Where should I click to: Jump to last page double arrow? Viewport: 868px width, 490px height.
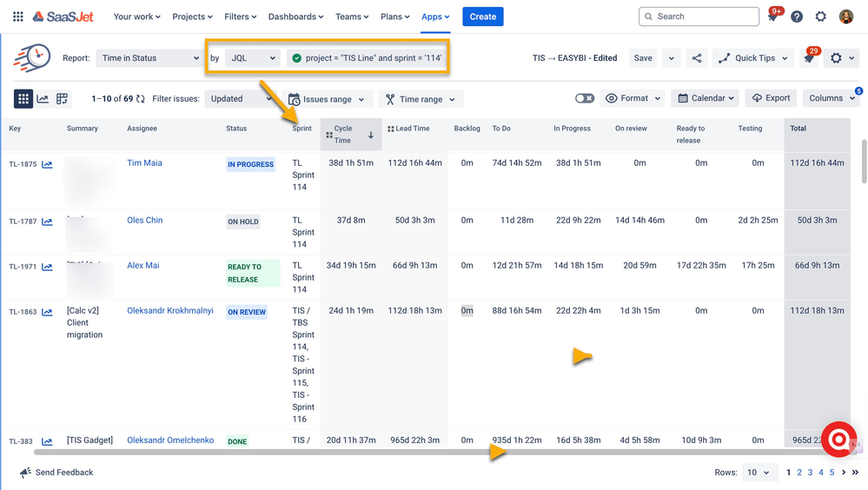(855, 473)
